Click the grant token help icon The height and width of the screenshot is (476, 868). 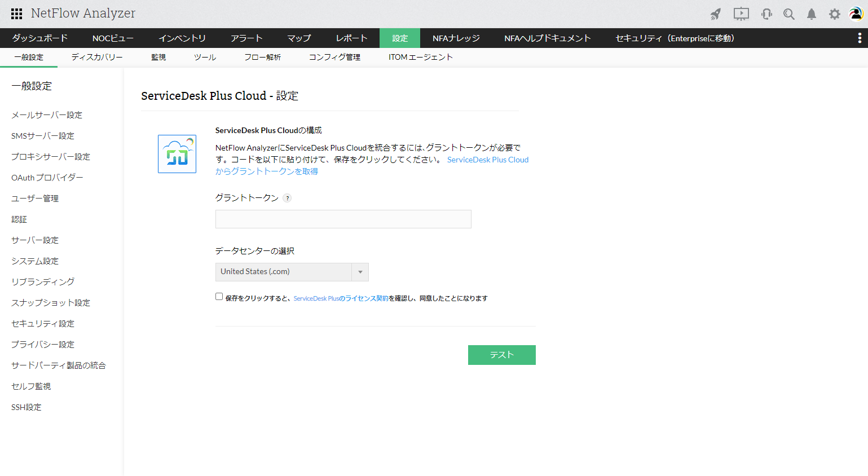287,198
